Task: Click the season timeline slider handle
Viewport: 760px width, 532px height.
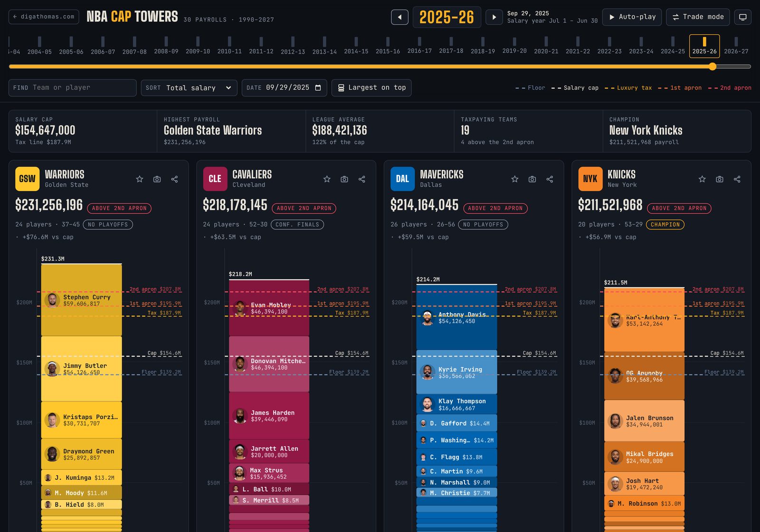Action: (x=712, y=66)
